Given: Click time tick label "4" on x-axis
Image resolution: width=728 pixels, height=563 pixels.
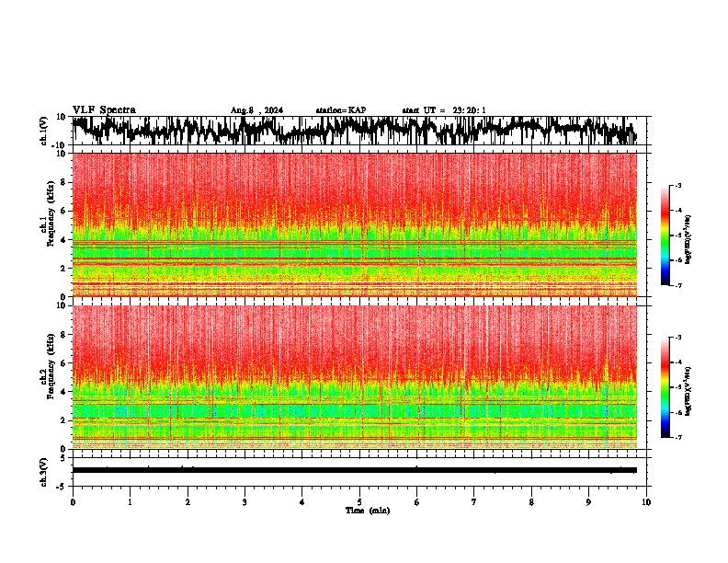Looking at the screenshot, I should point(302,502).
